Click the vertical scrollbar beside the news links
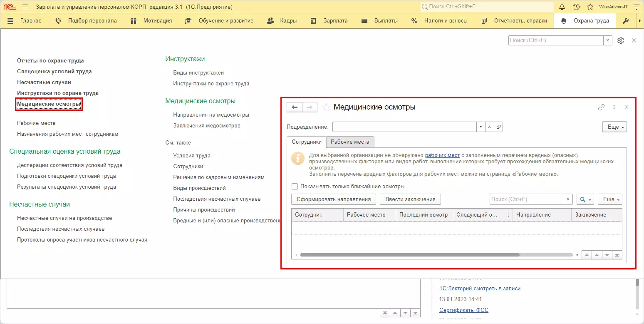The image size is (644, 324). click(637, 282)
